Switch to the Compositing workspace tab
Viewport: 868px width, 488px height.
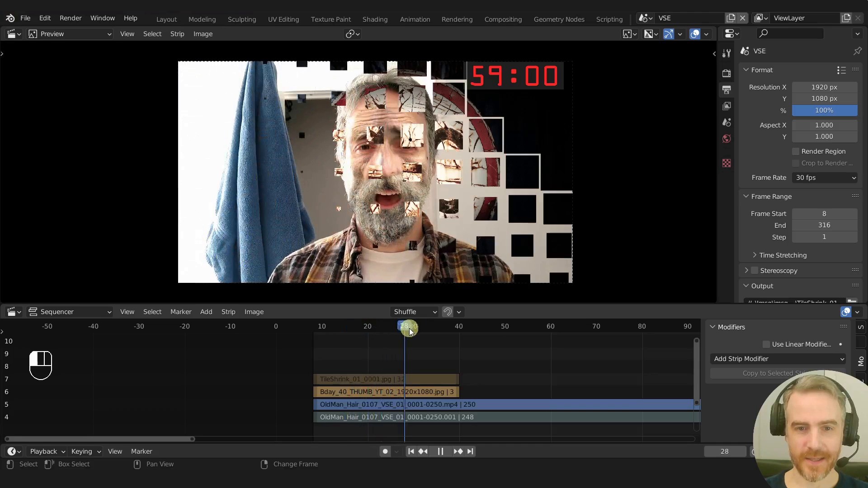pyautogui.click(x=503, y=19)
